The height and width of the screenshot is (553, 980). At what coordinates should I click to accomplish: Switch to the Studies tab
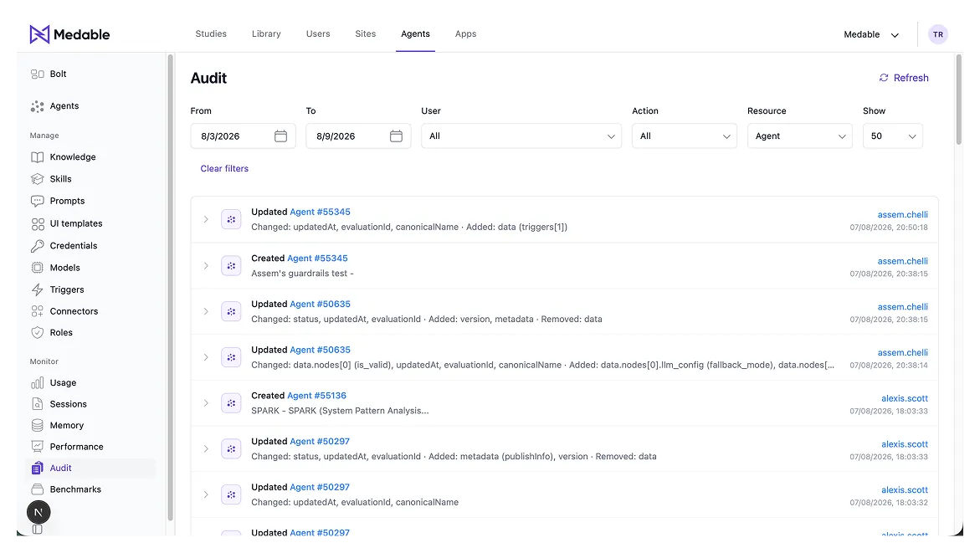211,33
